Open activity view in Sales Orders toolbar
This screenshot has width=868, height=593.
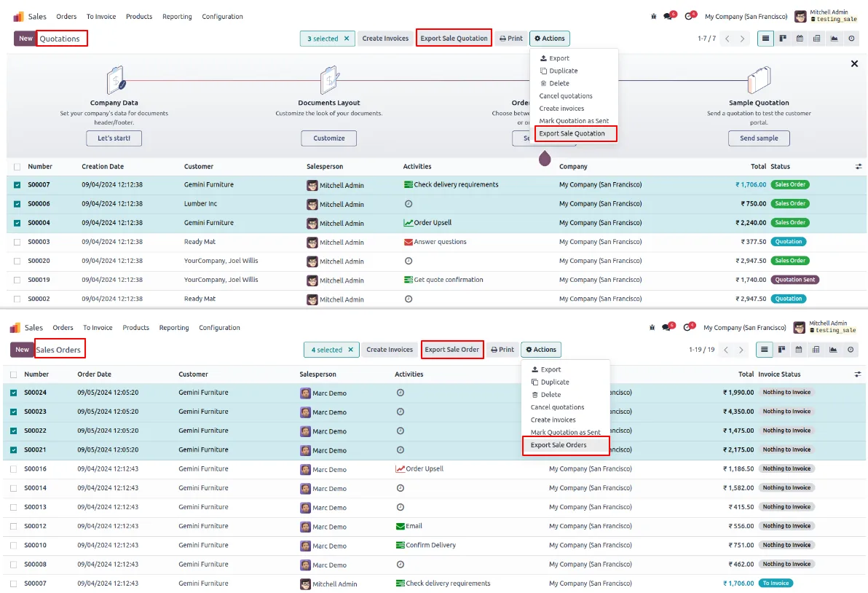851,350
